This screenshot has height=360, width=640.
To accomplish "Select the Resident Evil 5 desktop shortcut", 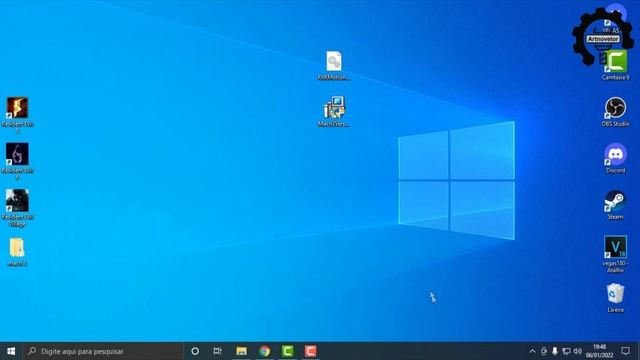I will pos(17,108).
